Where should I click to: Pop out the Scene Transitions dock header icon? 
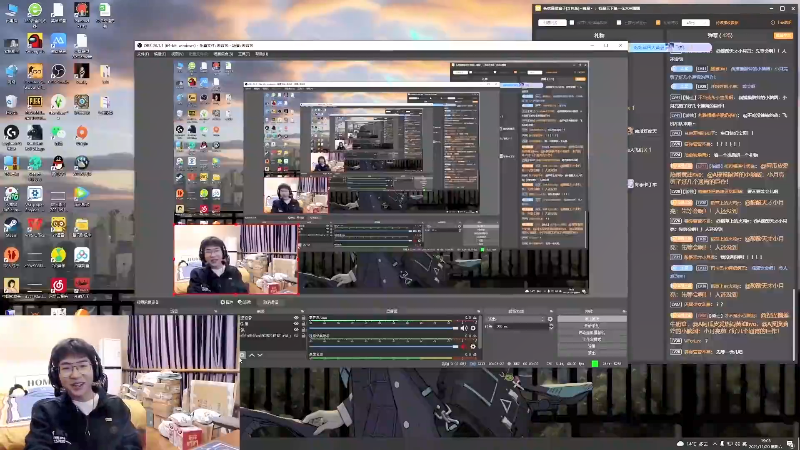pos(551,311)
